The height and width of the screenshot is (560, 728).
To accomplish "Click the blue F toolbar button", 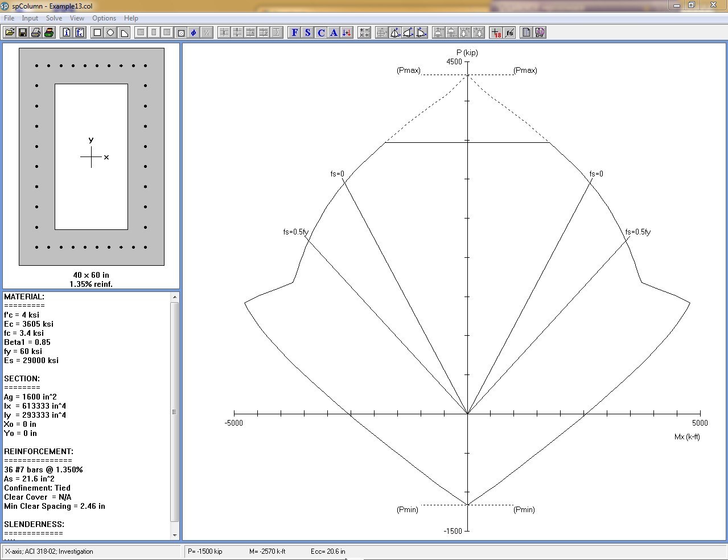I will click(294, 32).
